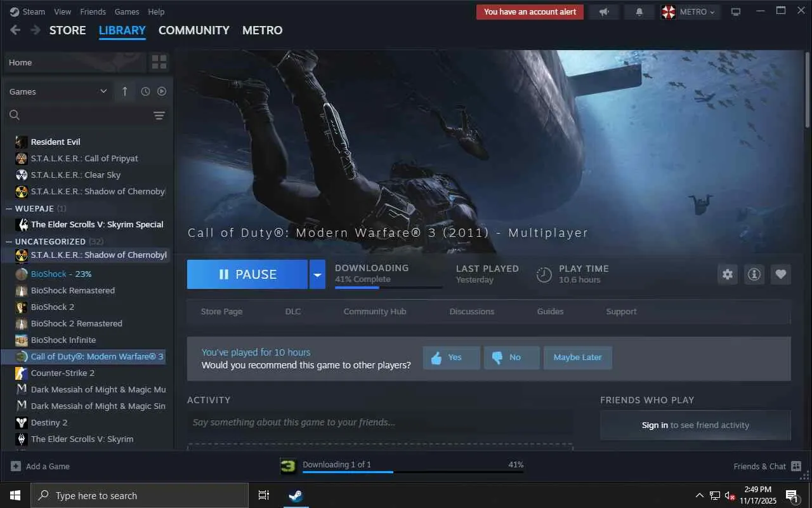Choose Maybe Later for the recommendation

click(x=577, y=358)
